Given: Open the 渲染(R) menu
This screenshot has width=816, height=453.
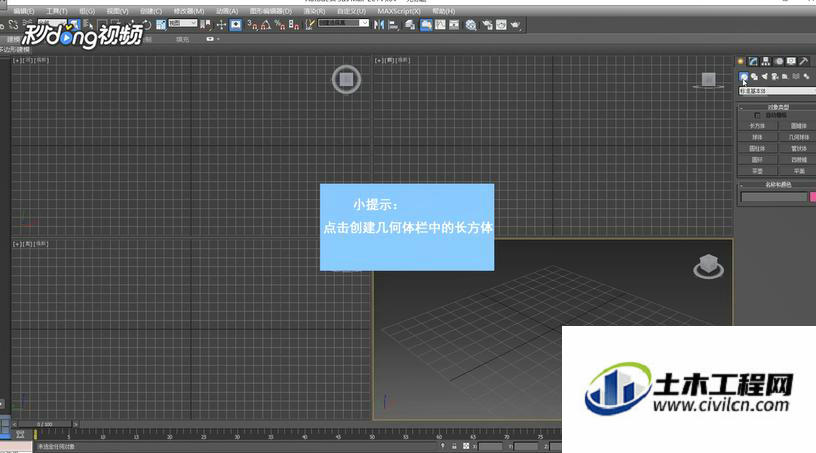Looking at the screenshot, I should click(x=314, y=11).
